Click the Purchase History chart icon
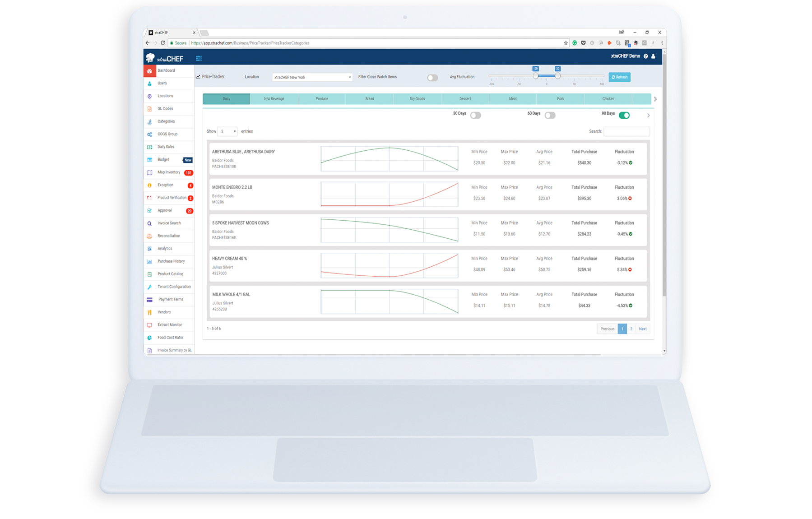 point(150,261)
